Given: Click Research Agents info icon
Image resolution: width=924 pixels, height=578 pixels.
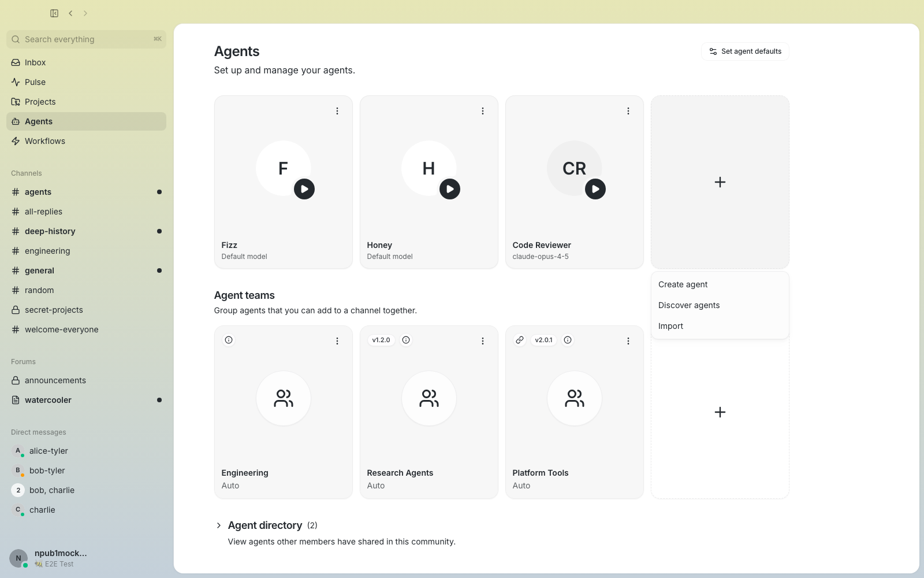Looking at the screenshot, I should coord(406,340).
